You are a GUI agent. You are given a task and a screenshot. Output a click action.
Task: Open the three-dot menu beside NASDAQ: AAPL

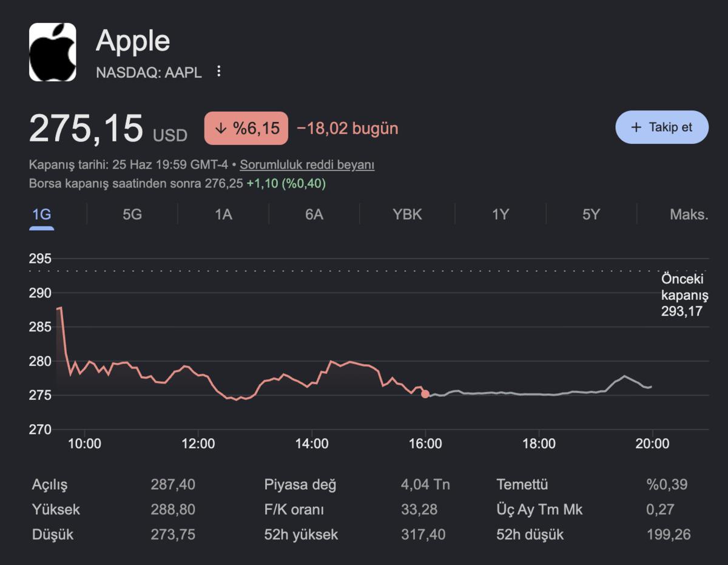[x=219, y=72]
